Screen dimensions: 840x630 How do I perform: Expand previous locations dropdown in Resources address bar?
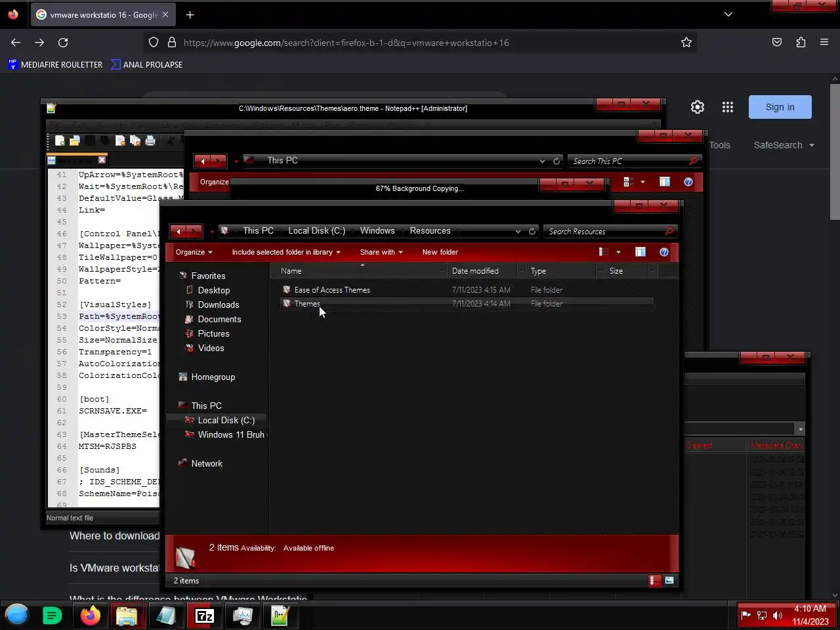(x=518, y=232)
